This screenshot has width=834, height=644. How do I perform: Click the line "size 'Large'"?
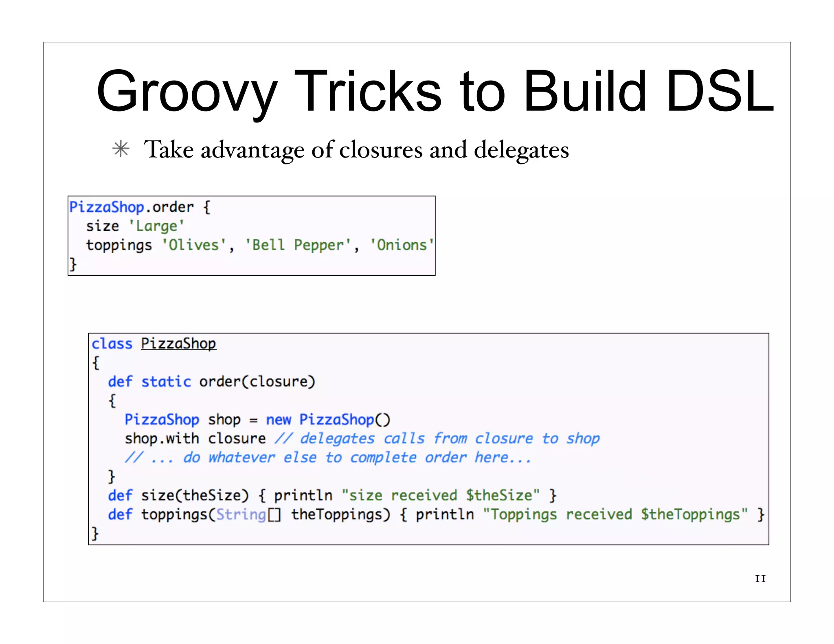point(135,226)
